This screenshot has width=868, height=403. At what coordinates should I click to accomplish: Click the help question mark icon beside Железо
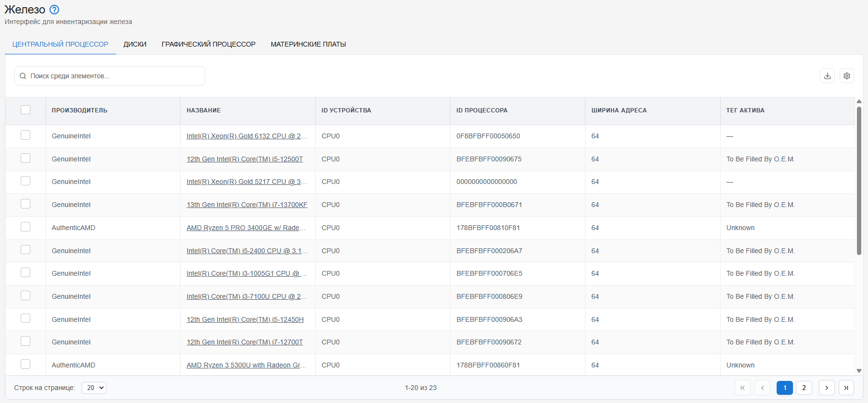point(54,10)
